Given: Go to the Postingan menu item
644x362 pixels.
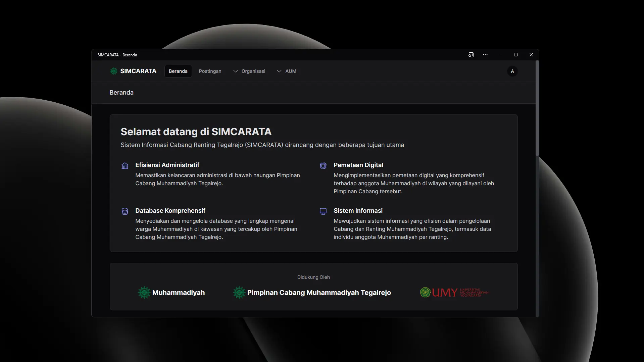Looking at the screenshot, I should coord(210,71).
